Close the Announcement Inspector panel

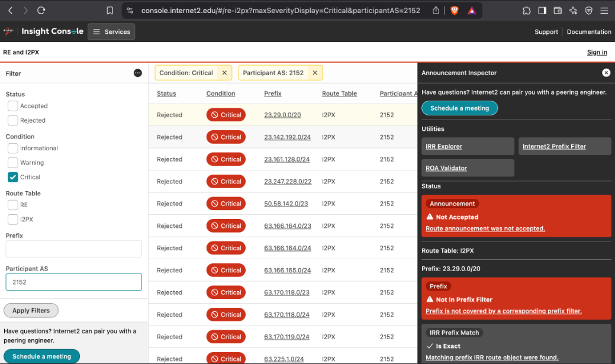(x=606, y=73)
